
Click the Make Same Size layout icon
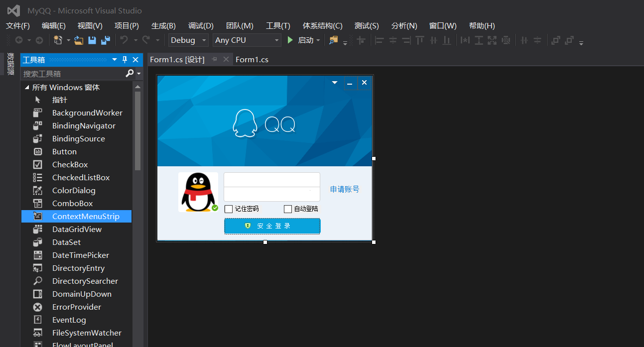[x=492, y=40]
